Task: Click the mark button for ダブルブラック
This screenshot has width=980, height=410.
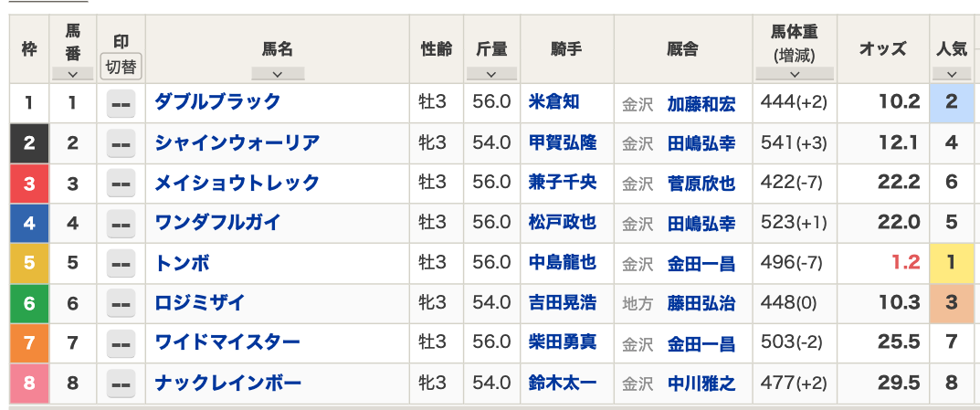Action: pyautogui.click(x=121, y=104)
